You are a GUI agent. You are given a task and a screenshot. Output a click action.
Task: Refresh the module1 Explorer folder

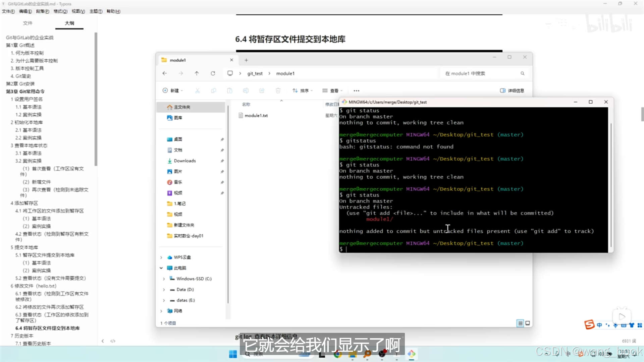[213, 73]
